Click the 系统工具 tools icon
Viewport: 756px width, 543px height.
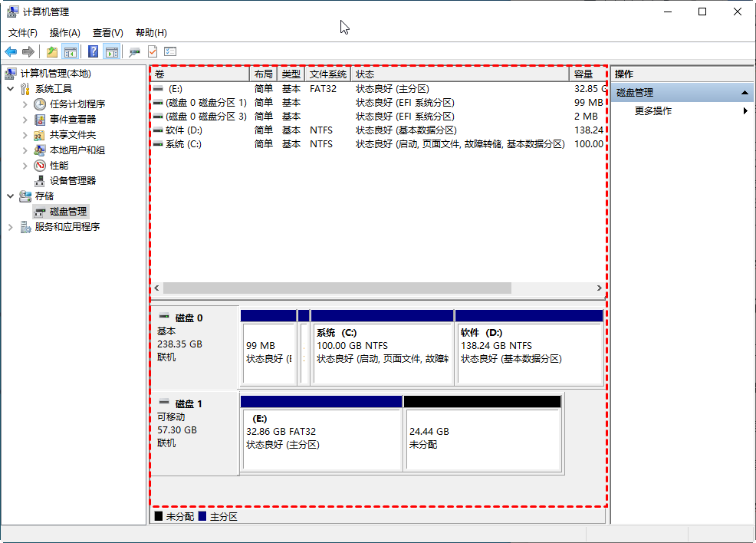point(25,89)
